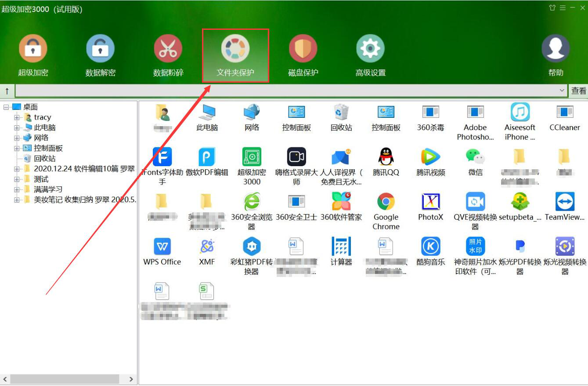Open the 文件夹保护 feature
The image size is (588, 386).
(x=235, y=55)
